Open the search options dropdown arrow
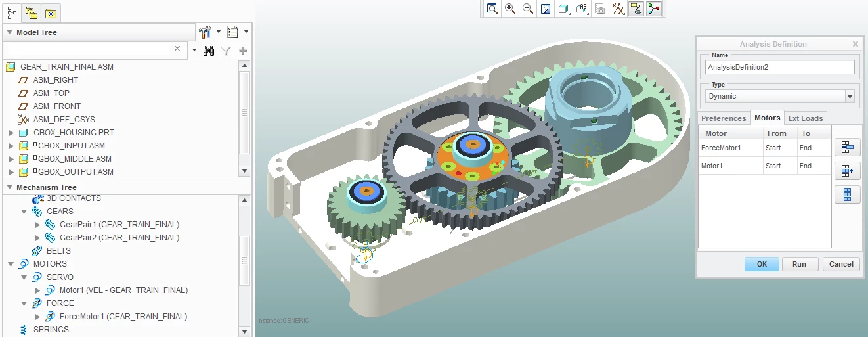Screen dimensions: 868x337 point(194,51)
